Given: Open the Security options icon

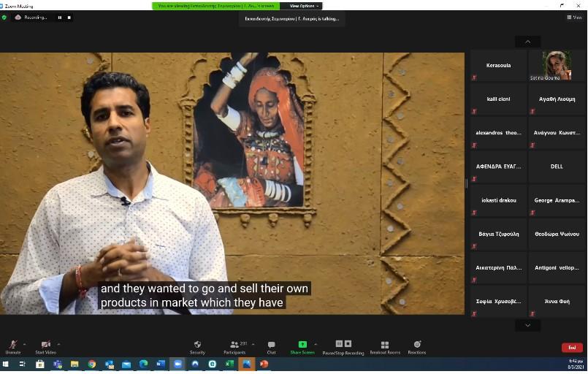Looking at the screenshot, I should pyautogui.click(x=197, y=345).
